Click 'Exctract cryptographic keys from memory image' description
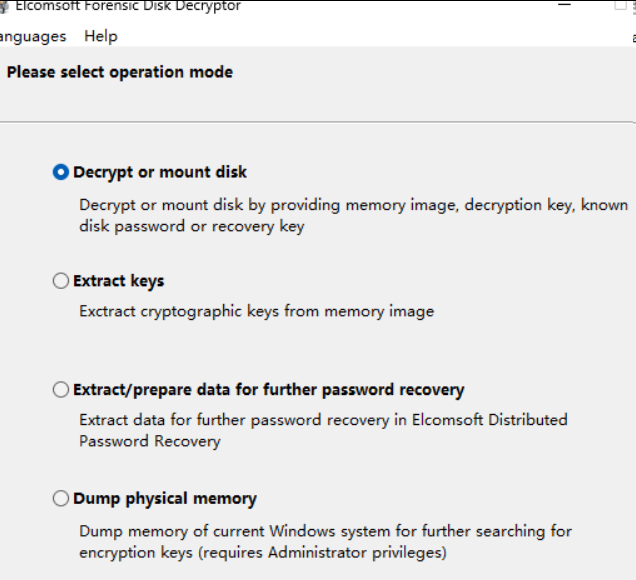 pos(256,311)
